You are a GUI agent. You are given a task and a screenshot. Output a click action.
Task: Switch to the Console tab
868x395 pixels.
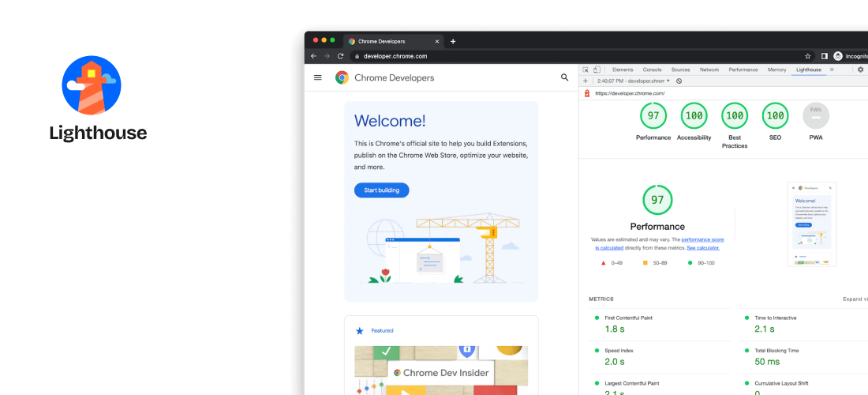pyautogui.click(x=652, y=70)
